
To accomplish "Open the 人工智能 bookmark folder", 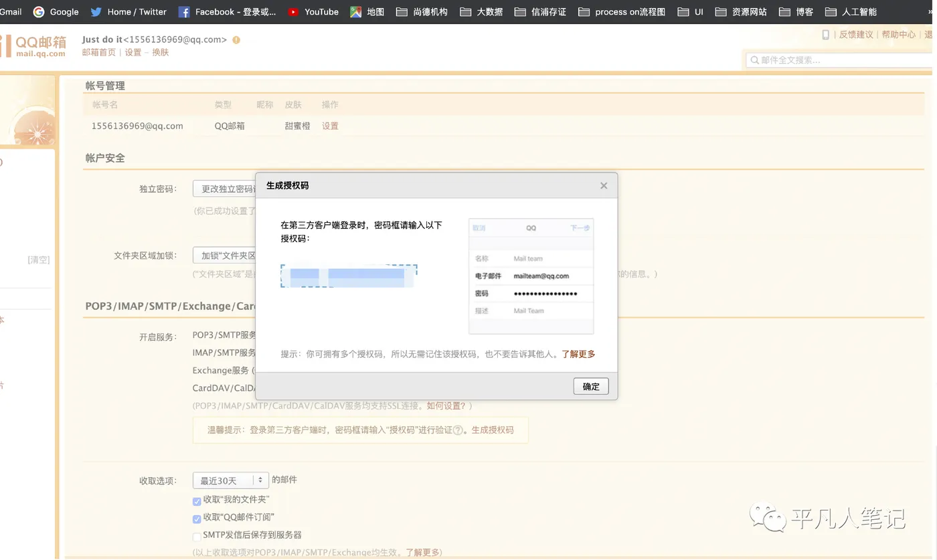I will coord(851,11).
